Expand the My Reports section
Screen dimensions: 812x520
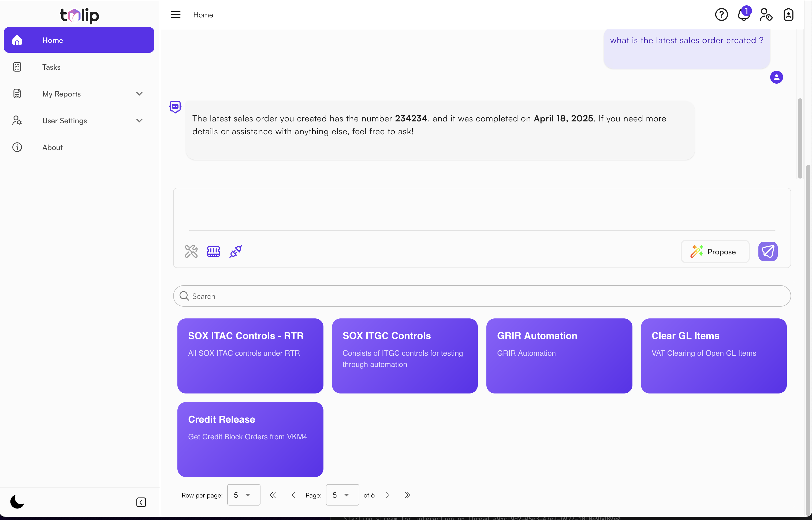[139, 94]
